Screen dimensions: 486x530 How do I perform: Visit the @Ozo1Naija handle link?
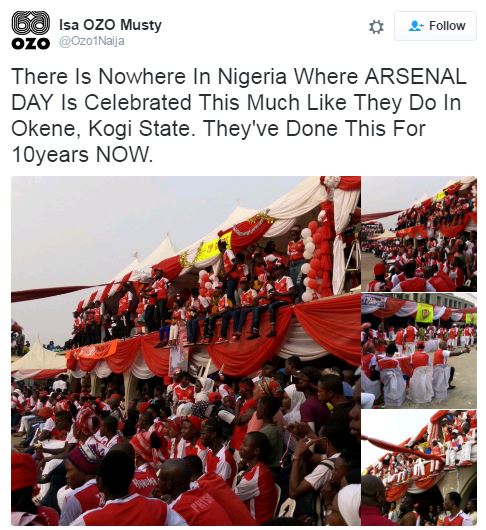pos(92,41)
